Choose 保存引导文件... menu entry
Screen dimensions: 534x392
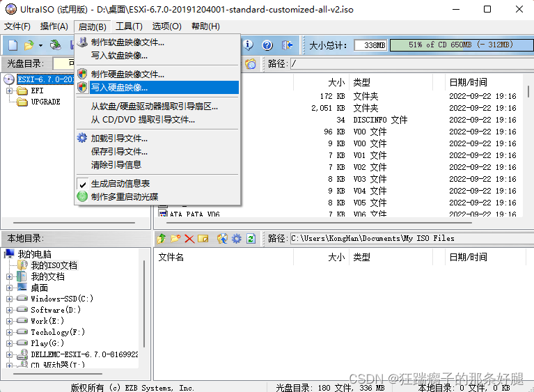(157, 152)
